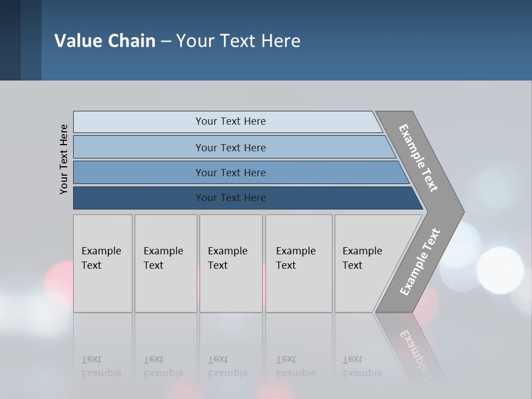Click the white bokeh light circle
Image resolution: width=532 pixels, height=399 pixels.
click(500, 270)
